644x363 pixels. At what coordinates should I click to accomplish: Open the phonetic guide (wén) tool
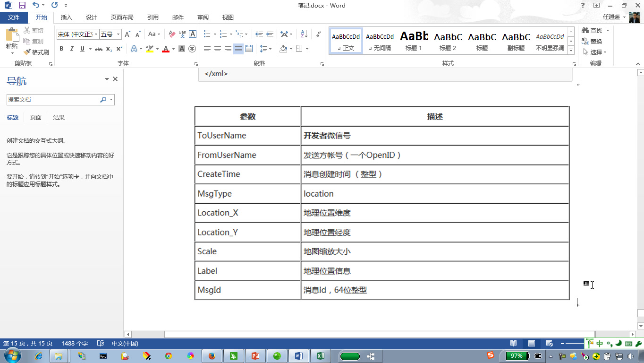182,34
